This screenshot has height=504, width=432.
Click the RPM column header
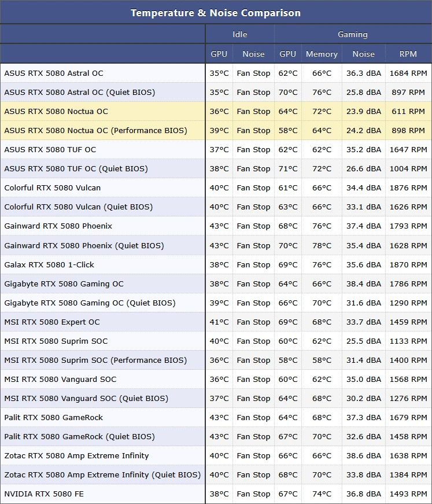pos(408,54)
